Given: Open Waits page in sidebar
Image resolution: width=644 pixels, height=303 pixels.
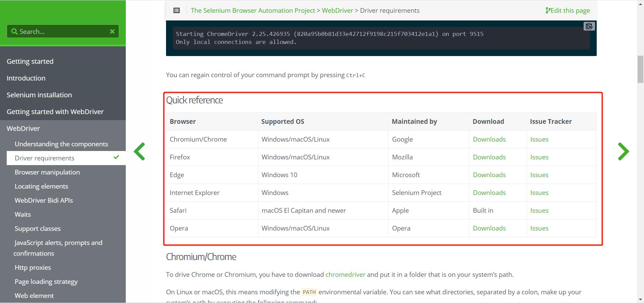Looking at the screenshot, I should (x=23, y=214).
